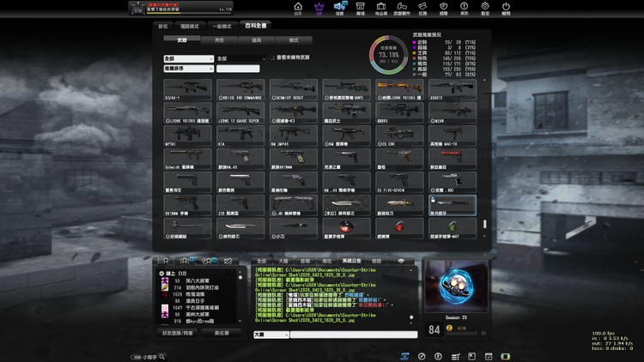The height and width of the screenshot is (362, 644).
Task: Click the 好友登錄/同意 button
Action: [176, 332]
